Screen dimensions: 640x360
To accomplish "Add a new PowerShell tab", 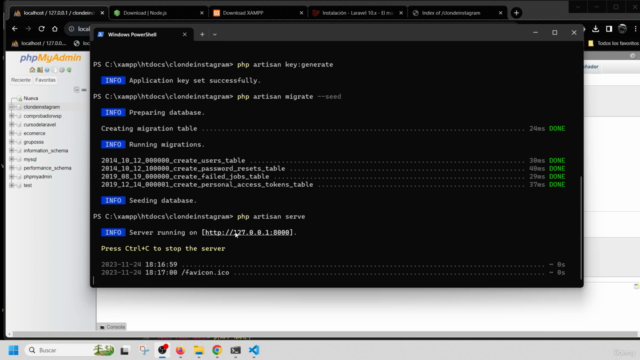I will tap(202, 34).
